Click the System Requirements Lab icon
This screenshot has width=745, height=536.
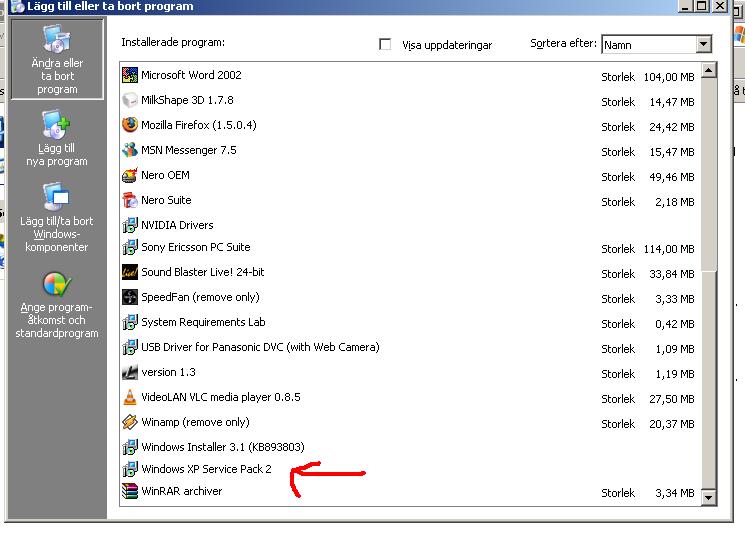pyautogui.click(x=130, y=322)
